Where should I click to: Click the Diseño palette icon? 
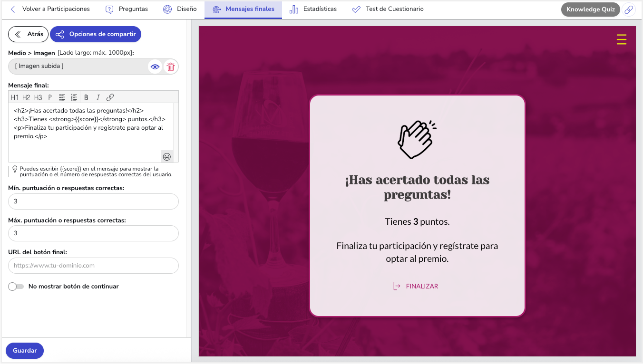point(167,10)
